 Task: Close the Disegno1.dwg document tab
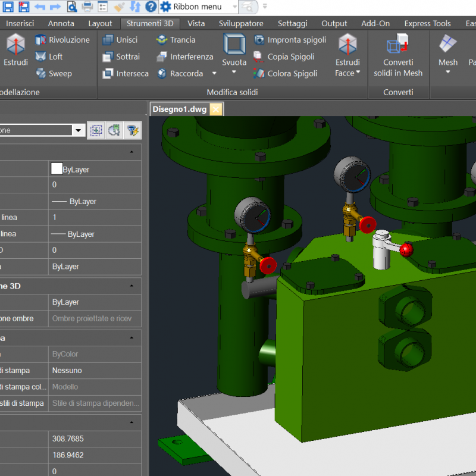(x=216, y=109)
